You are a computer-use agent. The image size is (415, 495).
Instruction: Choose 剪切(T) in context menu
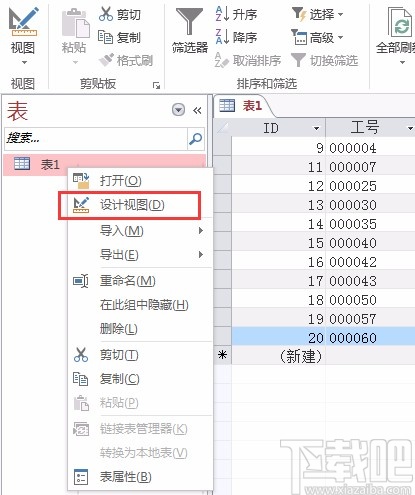pyautogui.click(x=140, y=355)
